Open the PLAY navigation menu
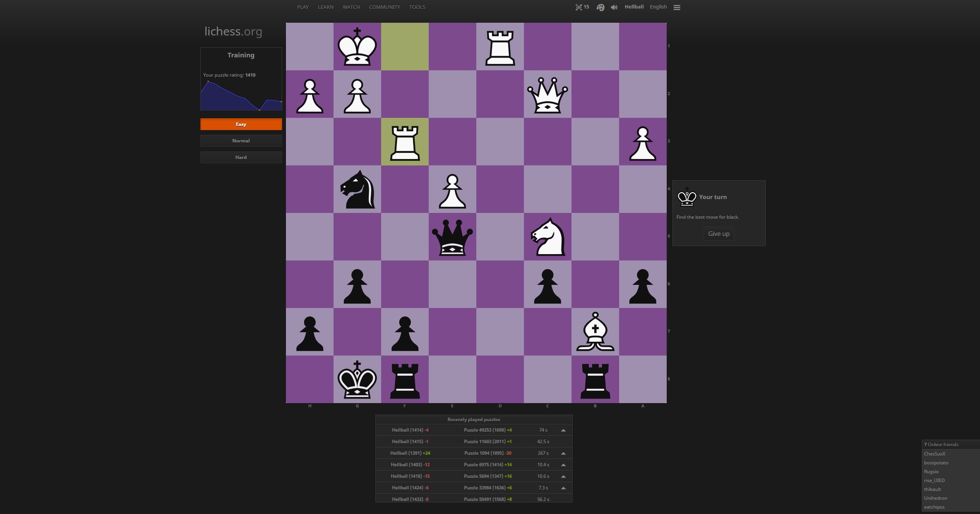Screen dimensions: 980x514 (303, 7)
